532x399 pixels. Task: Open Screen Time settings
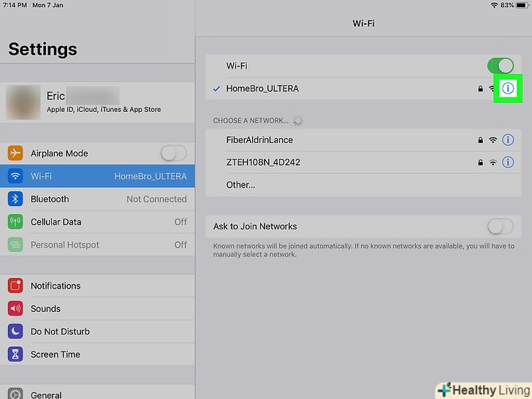coord(97,354)
